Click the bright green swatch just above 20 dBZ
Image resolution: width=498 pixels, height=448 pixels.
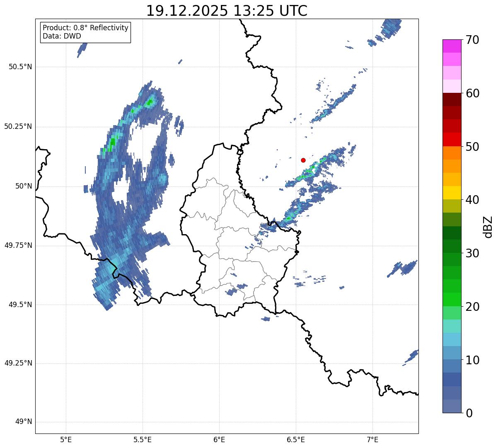(452, 300)
